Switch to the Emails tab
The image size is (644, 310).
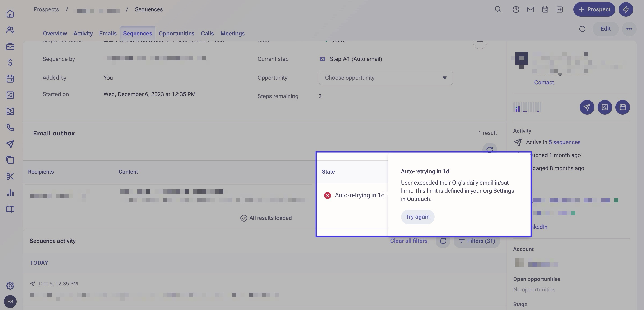click(108, 34)
